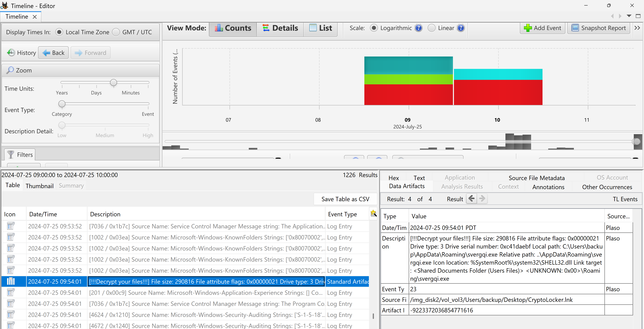Go to previous result arrow
Image resolution: width=644 pixels, height=329 pixels.
(472, 199)
